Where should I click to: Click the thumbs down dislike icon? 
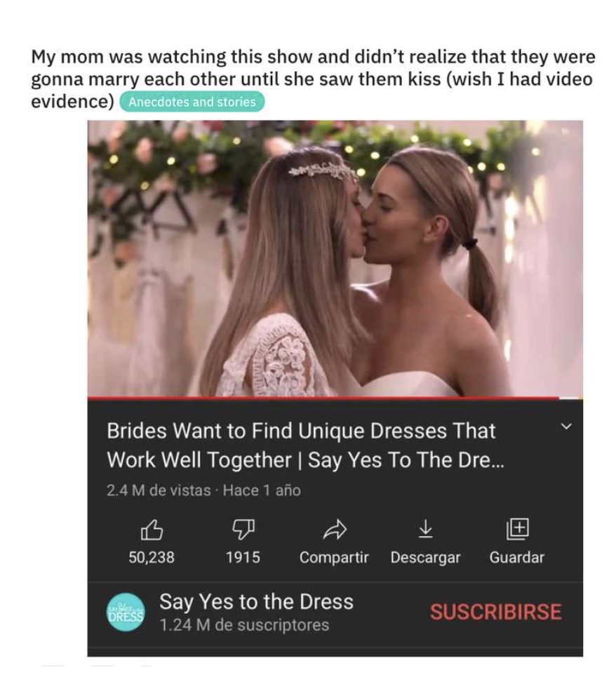[x=243, y=530]
